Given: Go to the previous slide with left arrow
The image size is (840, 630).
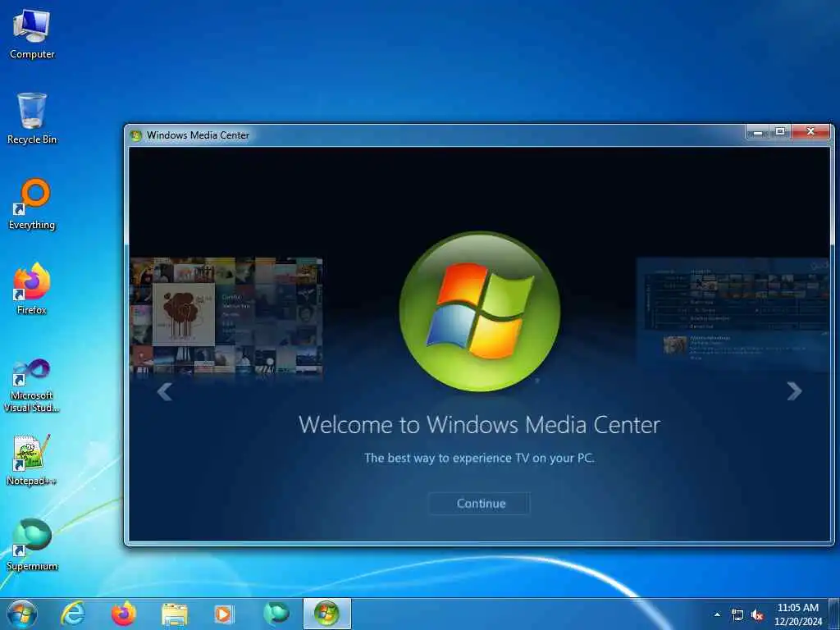Looking at the screenshot, I should [164, 391].
